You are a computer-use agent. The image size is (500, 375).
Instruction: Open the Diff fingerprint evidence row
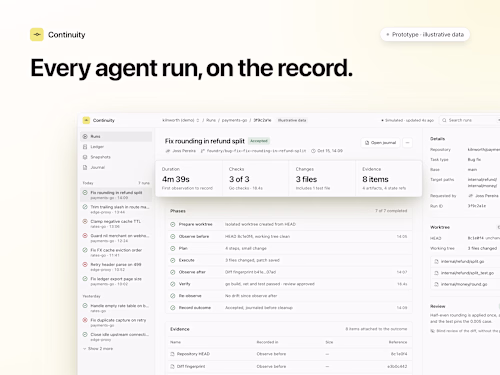(x=289, y=366)
